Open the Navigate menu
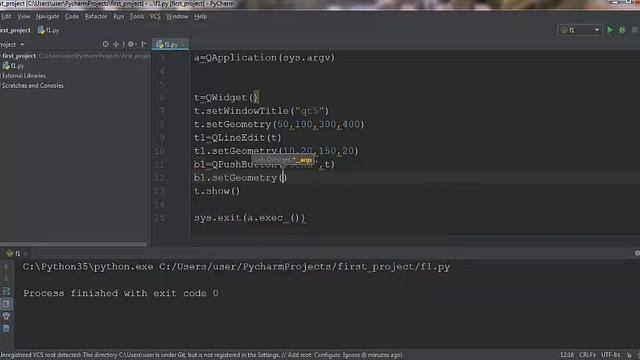Screen dimensions: 640x360 47,16
